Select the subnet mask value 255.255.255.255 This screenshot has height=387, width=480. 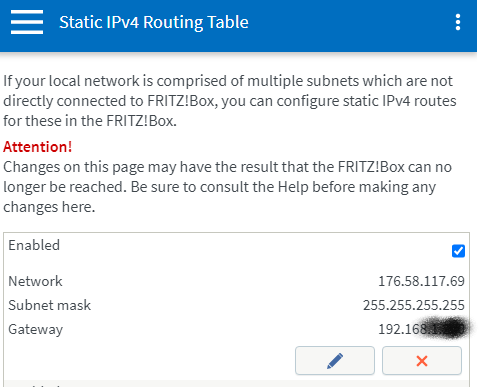414,305
